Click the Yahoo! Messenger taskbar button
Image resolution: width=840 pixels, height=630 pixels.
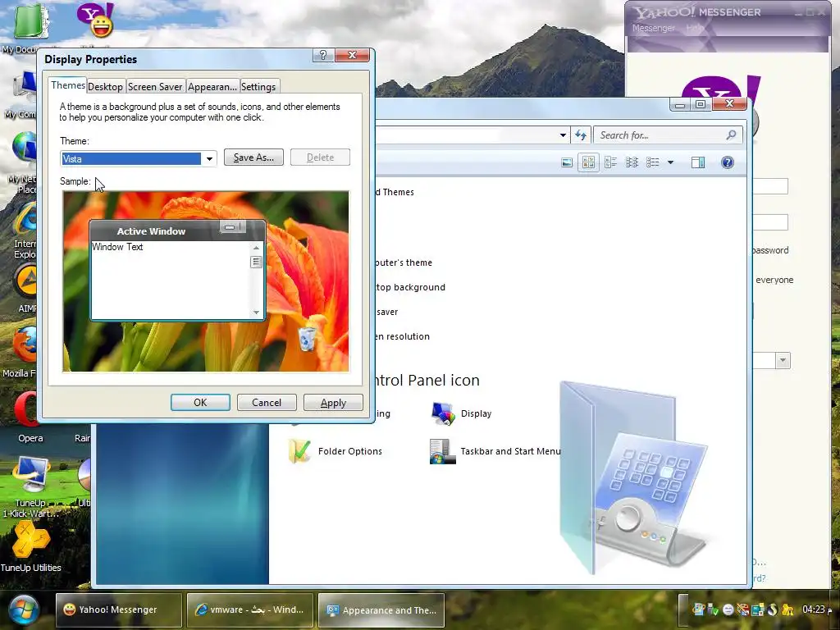[119, 609]
